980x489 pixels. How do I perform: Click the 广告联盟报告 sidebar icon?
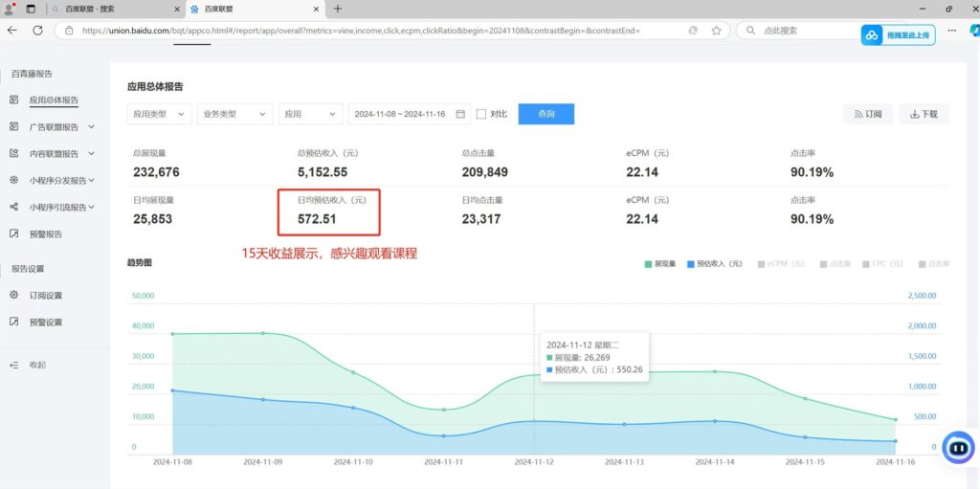tap(13, 127)
